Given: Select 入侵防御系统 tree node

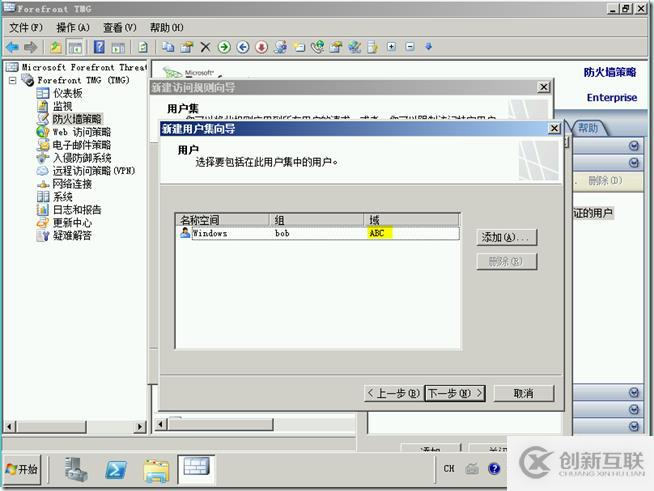Looking at the screenshot, I should click(82, 158).
